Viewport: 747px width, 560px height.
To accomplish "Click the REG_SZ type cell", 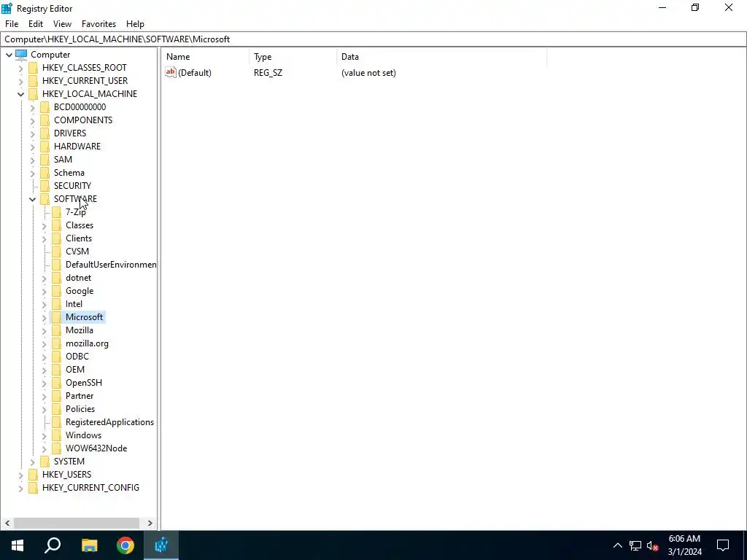I will [268, 73].
